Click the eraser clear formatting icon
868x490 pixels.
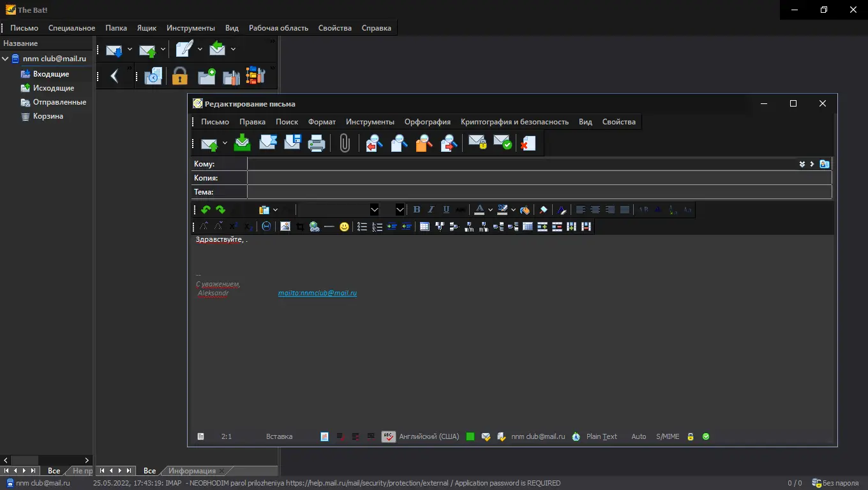click(x=543, y=209)
